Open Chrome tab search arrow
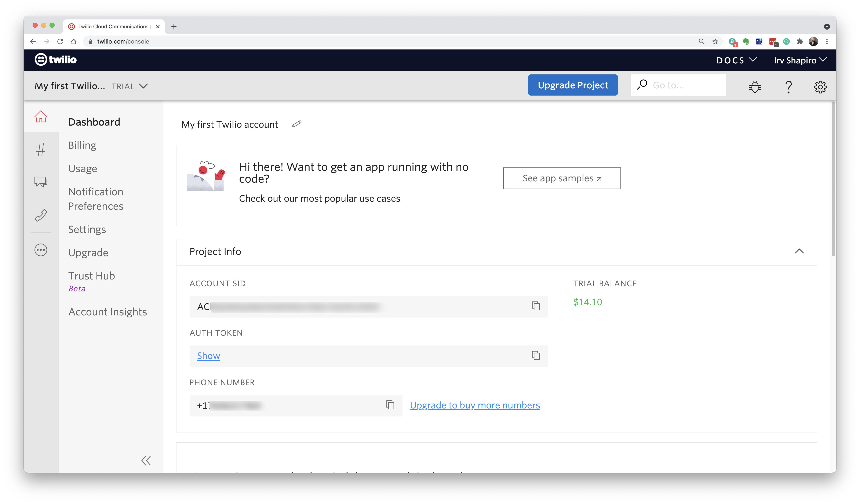Image resolution: width=860 pixels, height=504 pixels. click(x=827, y=27)
